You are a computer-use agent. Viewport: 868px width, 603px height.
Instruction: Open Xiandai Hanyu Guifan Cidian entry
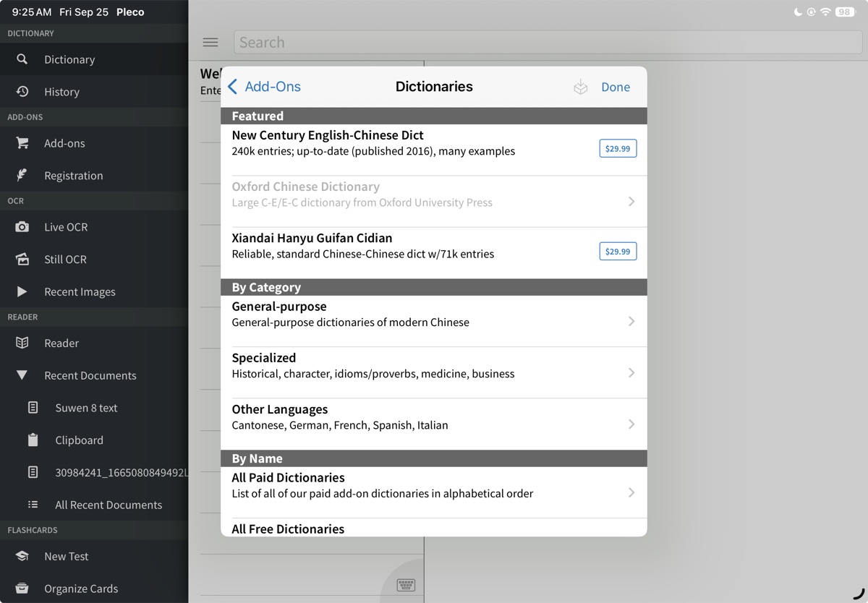[434, 252]
